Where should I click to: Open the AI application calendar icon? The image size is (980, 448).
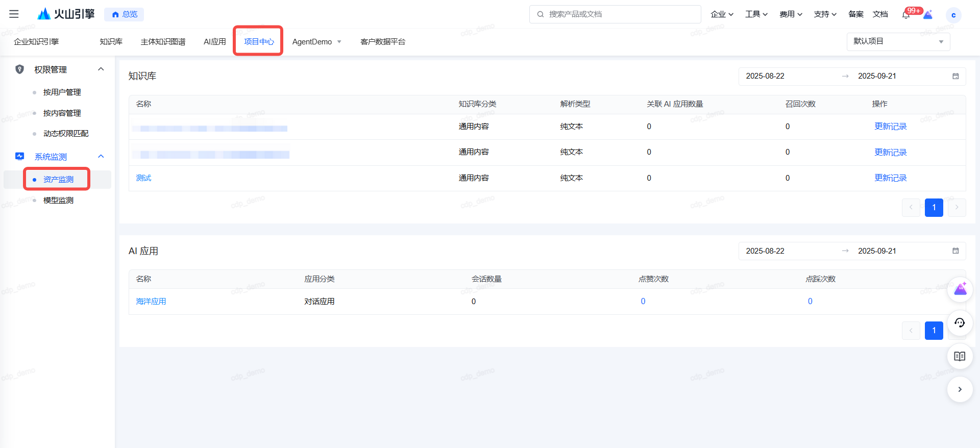pos(955,251)
